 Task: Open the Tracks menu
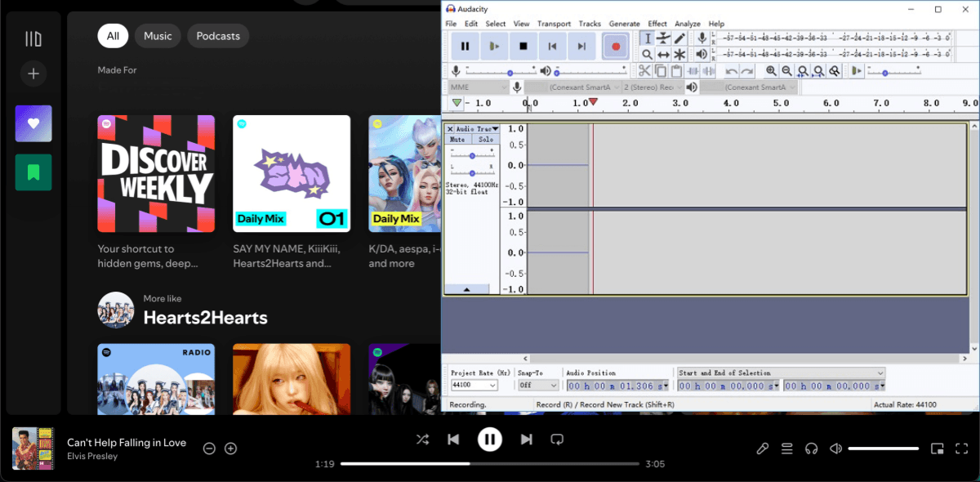click(590, 24)
